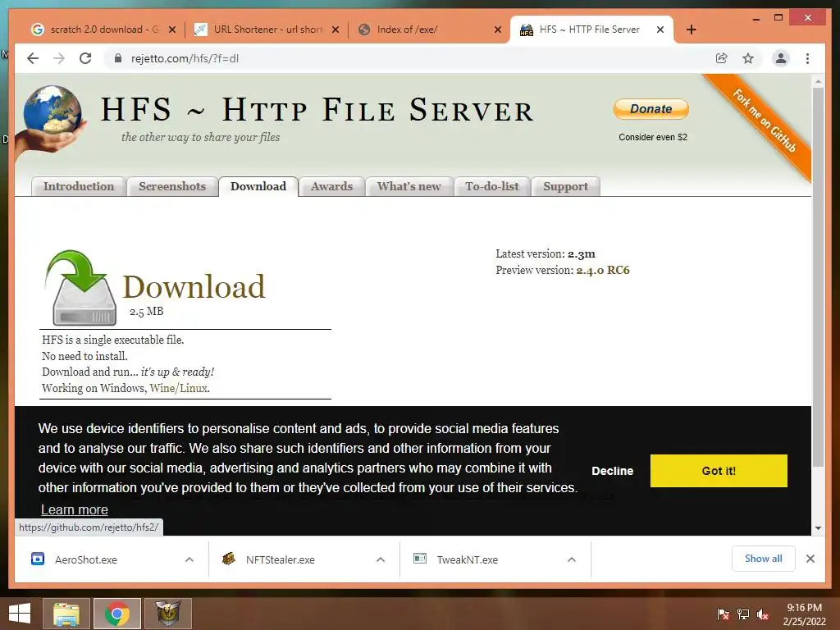The height and width of the screenshot is (630, 840).
Task: Click the Donate button
Action: (x=651, y=109)
